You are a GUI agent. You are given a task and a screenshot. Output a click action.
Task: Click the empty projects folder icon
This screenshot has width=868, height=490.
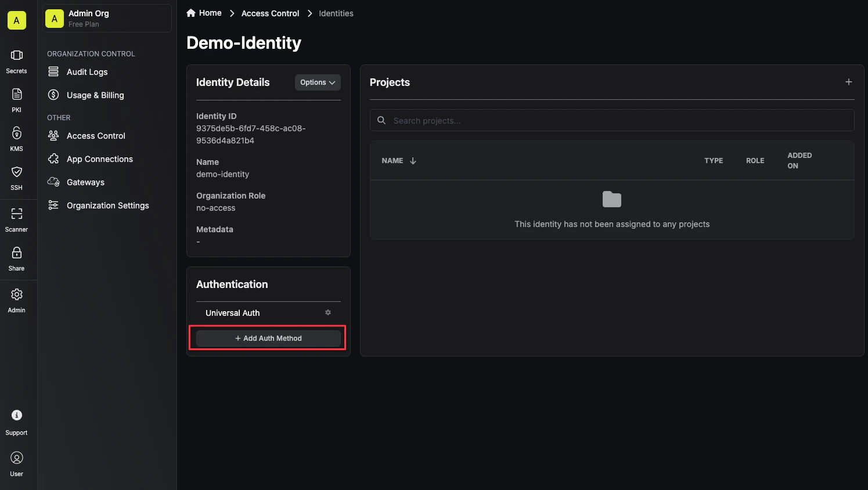point(612,199)
